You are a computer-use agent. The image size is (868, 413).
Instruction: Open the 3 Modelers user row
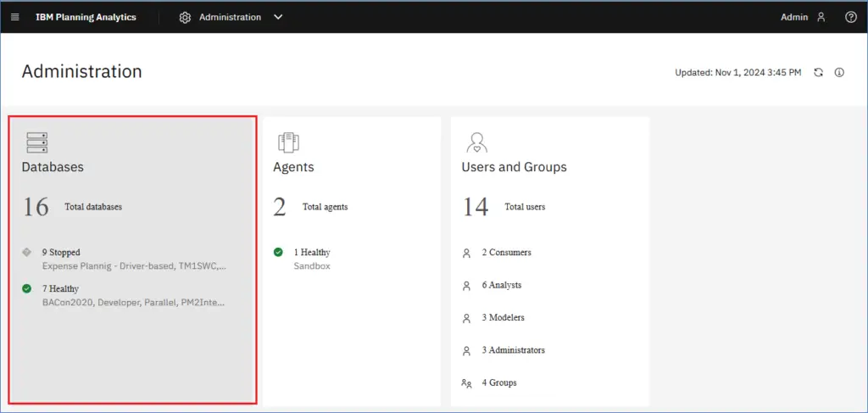tap(503, 318)
